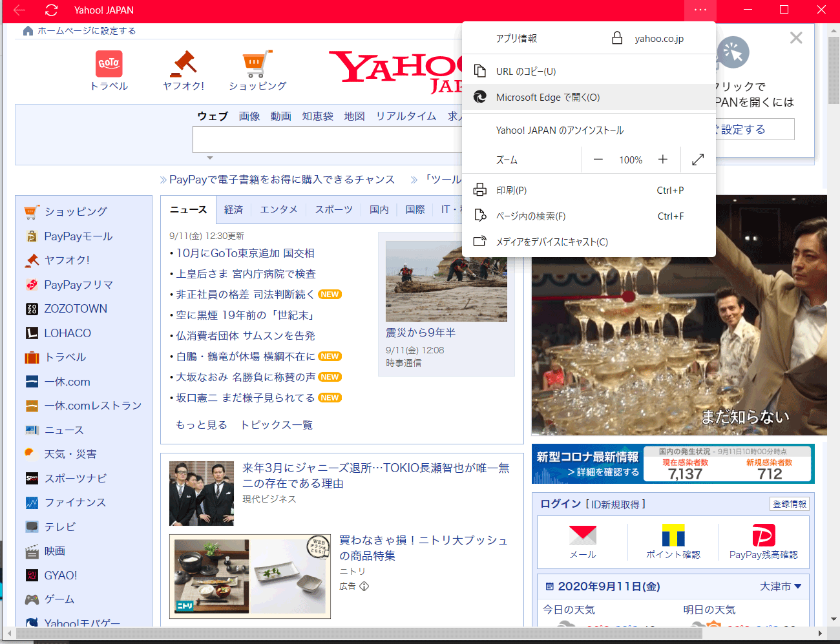Image resolution: width=840 pixels, height=644 pixels.
Task: Click the cast media icon in menu
Action: point(479,242)
